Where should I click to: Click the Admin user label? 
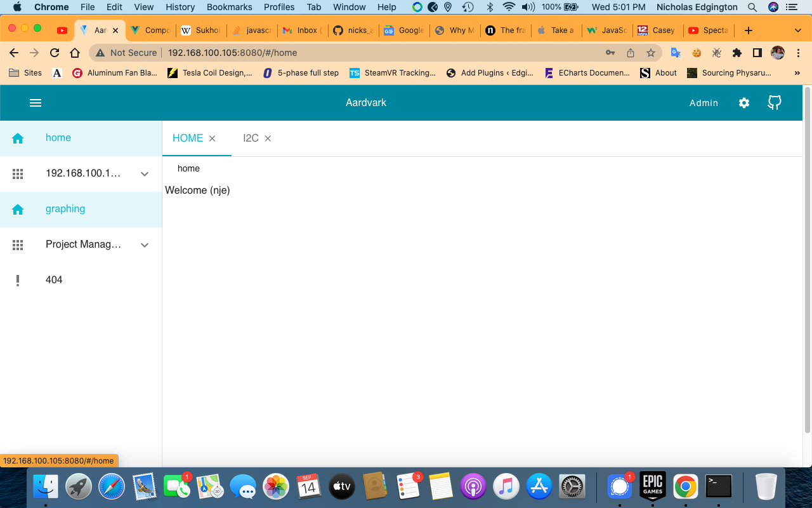(x=704, y=103)
